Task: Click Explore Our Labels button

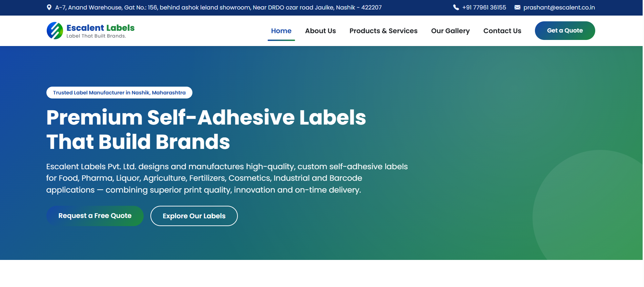Action: pos(194,216)
